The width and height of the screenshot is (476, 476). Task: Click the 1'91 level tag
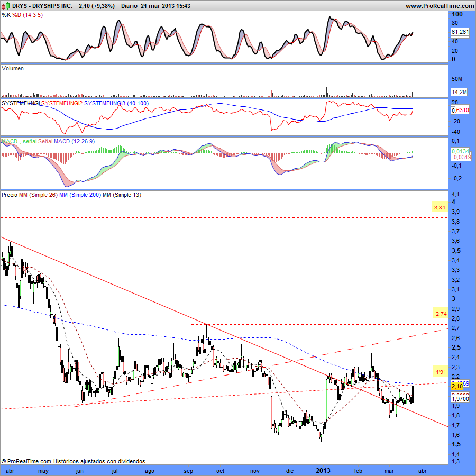(x=441, y=372)
